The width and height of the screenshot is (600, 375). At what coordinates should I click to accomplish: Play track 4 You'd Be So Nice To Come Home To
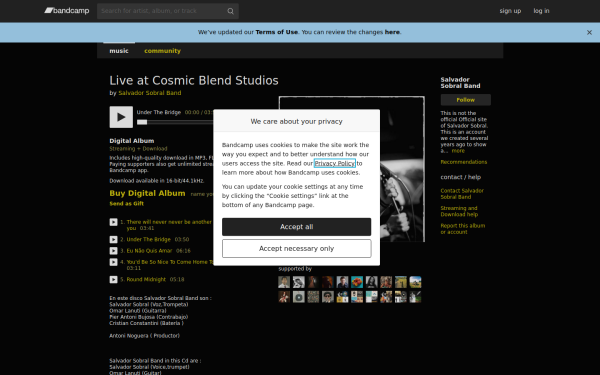coord(113,262)
